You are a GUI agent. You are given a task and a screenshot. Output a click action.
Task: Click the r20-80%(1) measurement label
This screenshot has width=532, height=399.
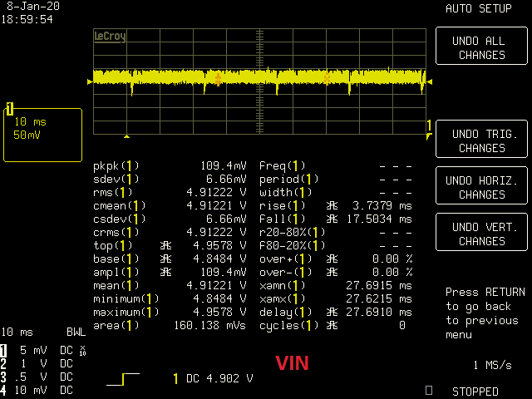point(293,232)
